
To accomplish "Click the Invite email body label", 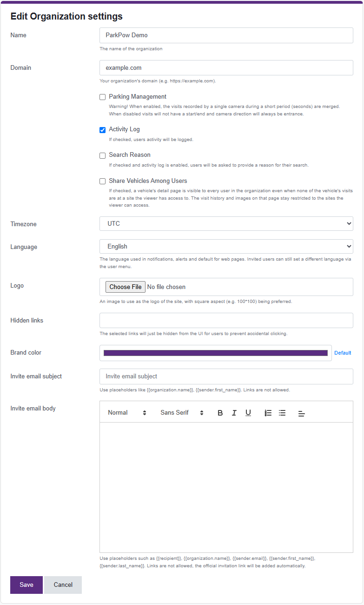I will (x=33, y=409).
